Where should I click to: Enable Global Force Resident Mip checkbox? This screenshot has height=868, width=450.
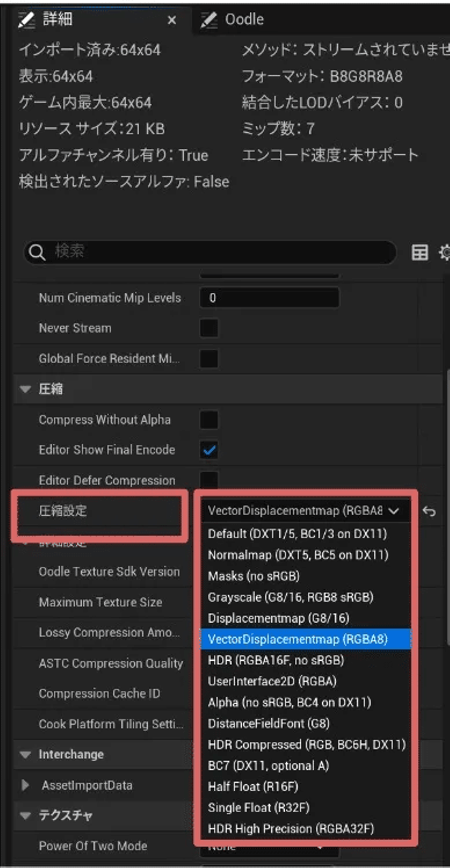(209, 359)
